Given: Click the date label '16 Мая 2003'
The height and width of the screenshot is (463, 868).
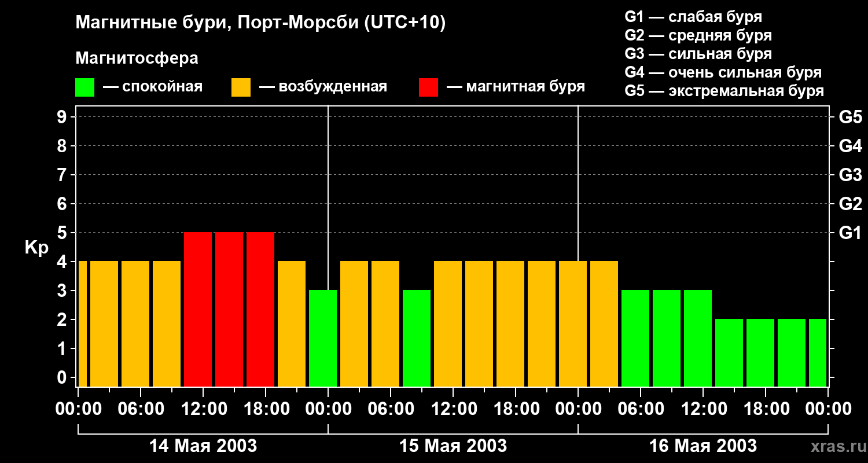Looking at the screenshot, I should point(703,446).
